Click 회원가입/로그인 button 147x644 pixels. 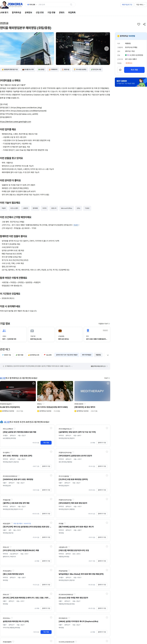127,4
